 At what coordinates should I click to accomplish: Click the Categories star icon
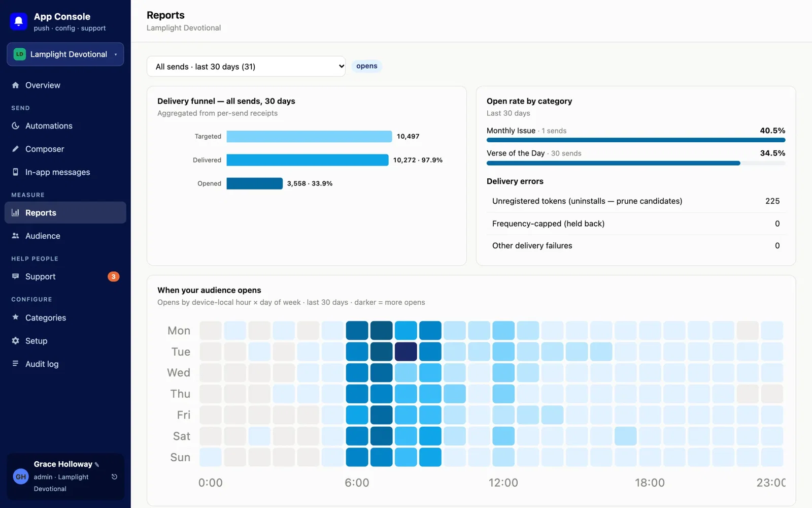tap(15, 317)
